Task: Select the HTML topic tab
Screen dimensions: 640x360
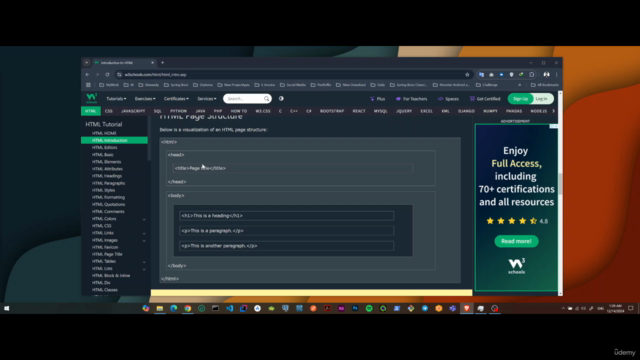Action: [x=91, y=111]
